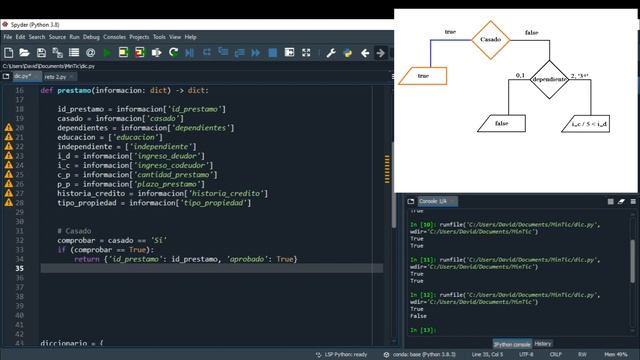Close the reto 2.py tab
The height and width of the screenshot is (360, 640).
coord(71,77)
